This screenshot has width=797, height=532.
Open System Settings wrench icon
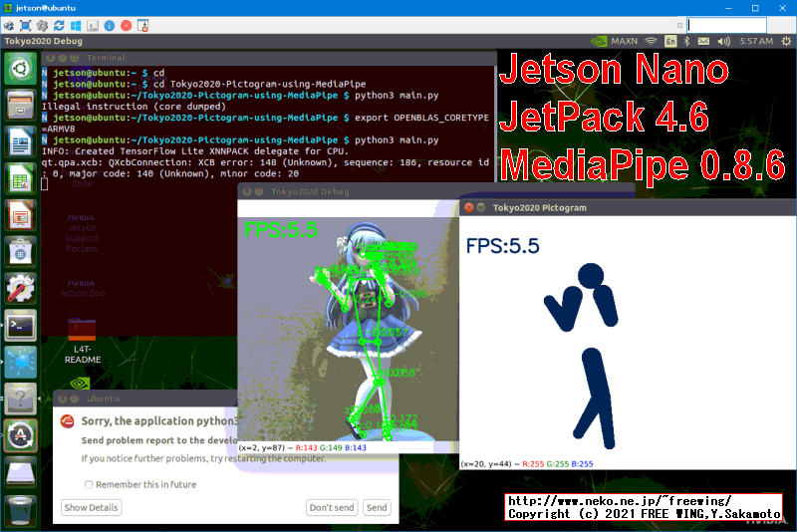coord(21,288)
